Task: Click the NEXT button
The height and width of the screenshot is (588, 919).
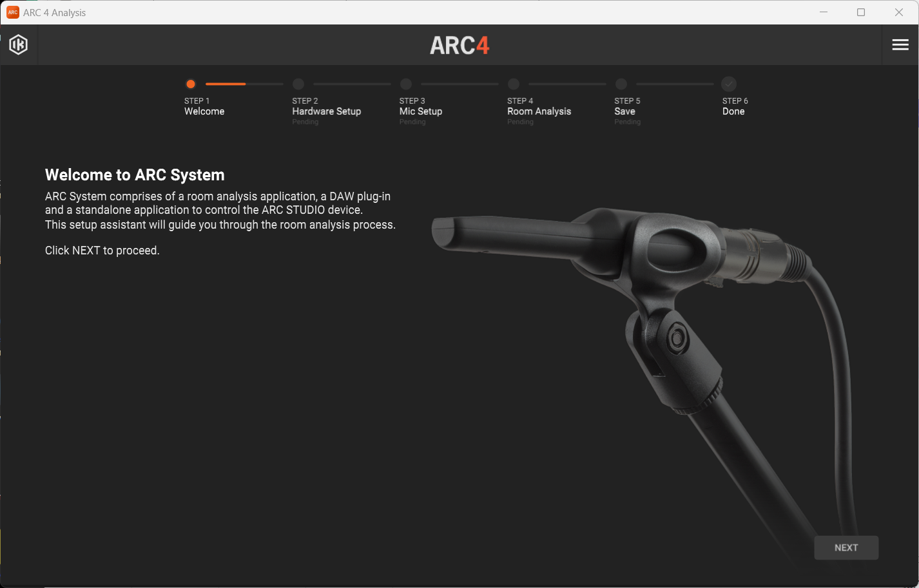Action: tap(846, 547)
